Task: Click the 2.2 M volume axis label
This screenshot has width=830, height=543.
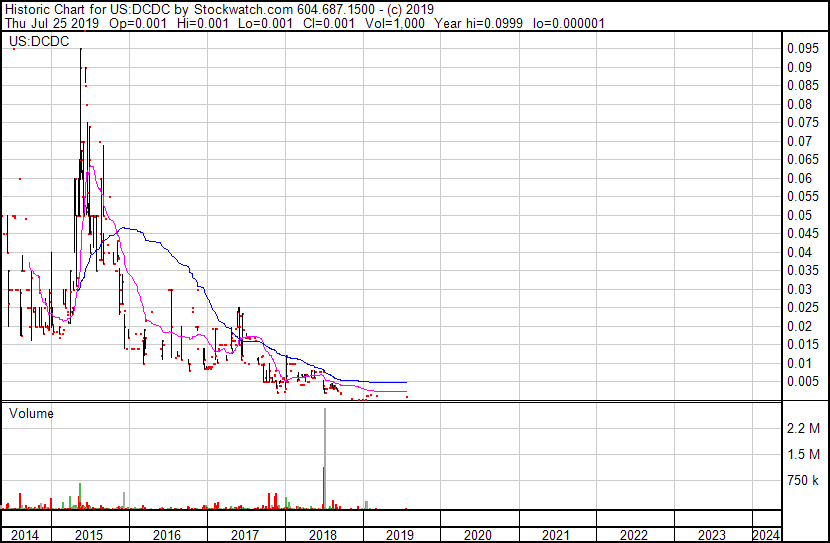Action: coord(803,428)
